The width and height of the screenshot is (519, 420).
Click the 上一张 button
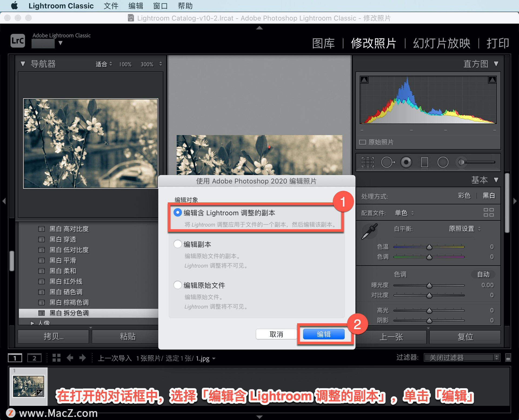click(x=391, y=337)
